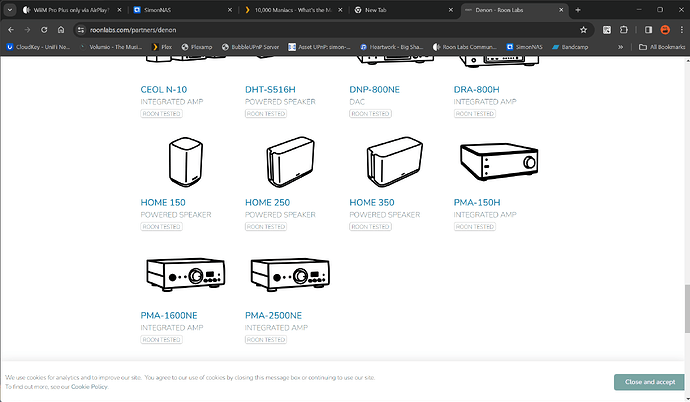Click the PMA-150H amplifier image
Screen dimensions: 690x402
499,161
